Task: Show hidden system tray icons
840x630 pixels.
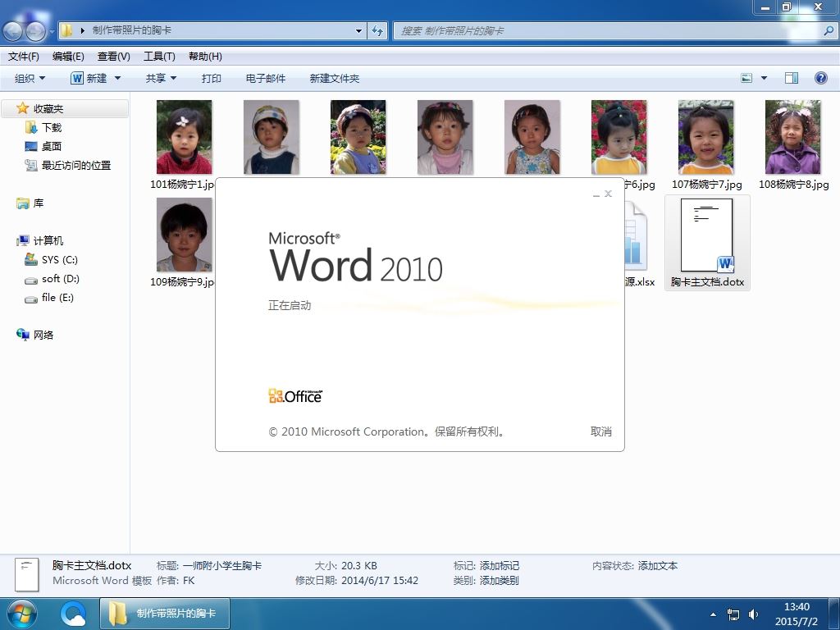Action: click(713, 614)
